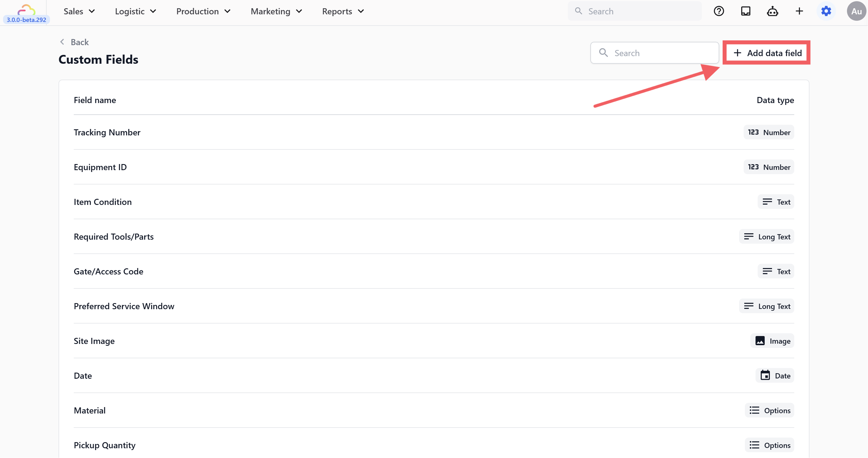Select the Material field row

click(90, 410)
